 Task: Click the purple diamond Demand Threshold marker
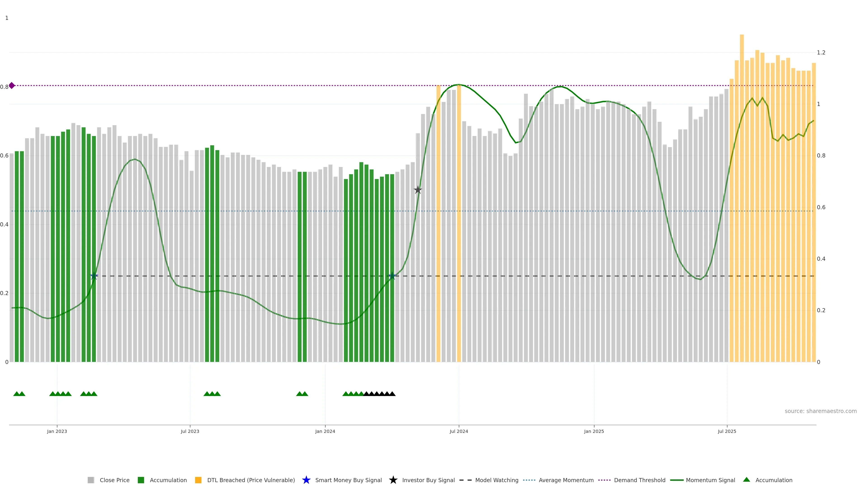(x=12, y=86)
